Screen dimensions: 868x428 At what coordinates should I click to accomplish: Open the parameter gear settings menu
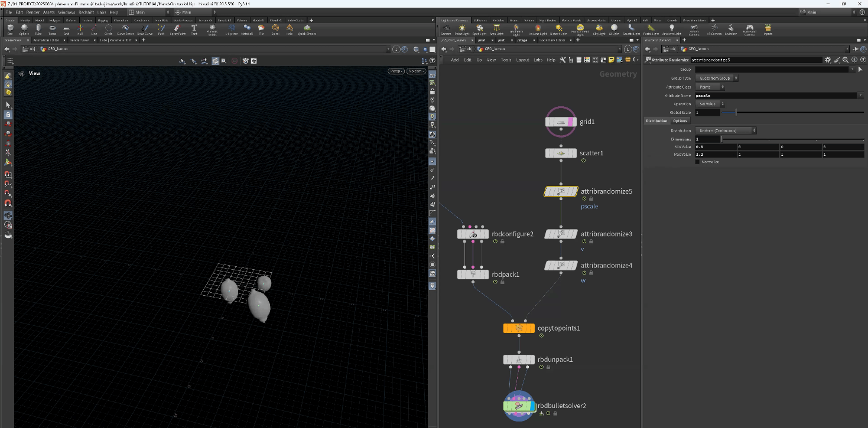point(828,60)
